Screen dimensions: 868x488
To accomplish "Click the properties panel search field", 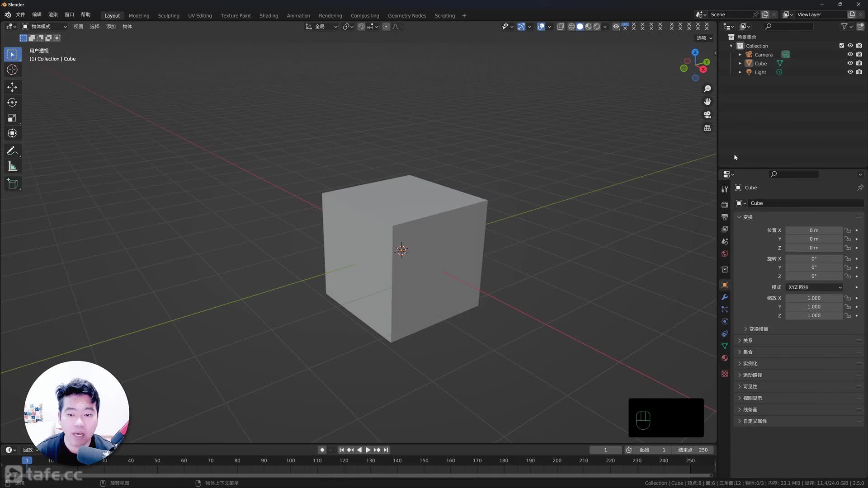I will point(793,174).
